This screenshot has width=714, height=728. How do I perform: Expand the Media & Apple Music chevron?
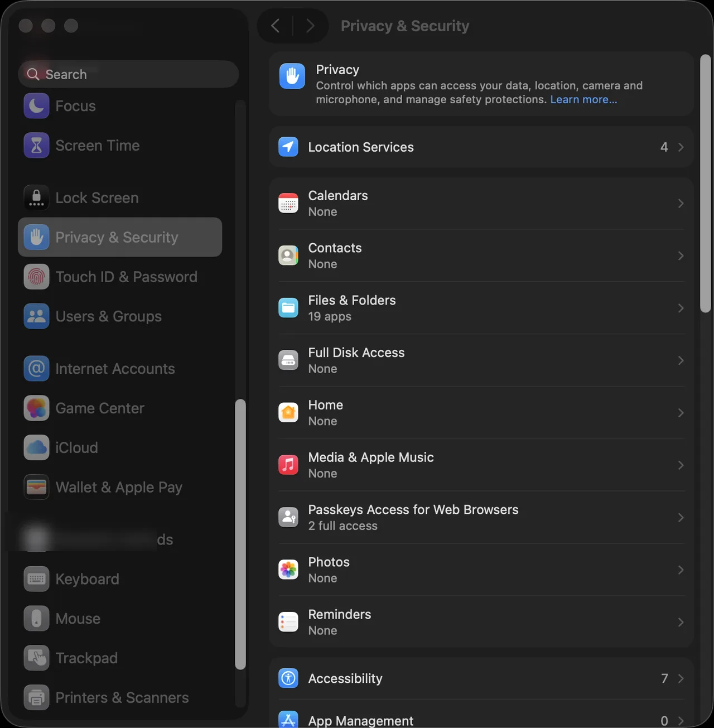click(681, 465)
